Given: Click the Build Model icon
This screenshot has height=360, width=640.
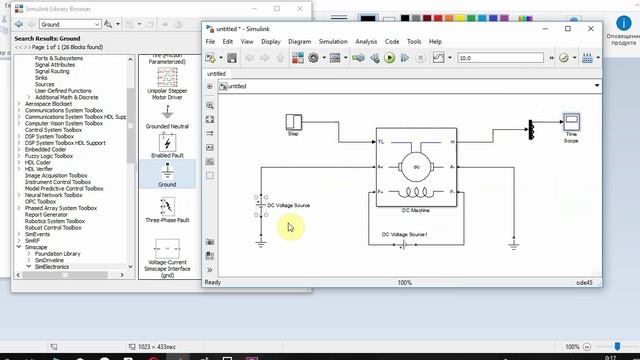Looking at the screenshot, I should (587, 58).
